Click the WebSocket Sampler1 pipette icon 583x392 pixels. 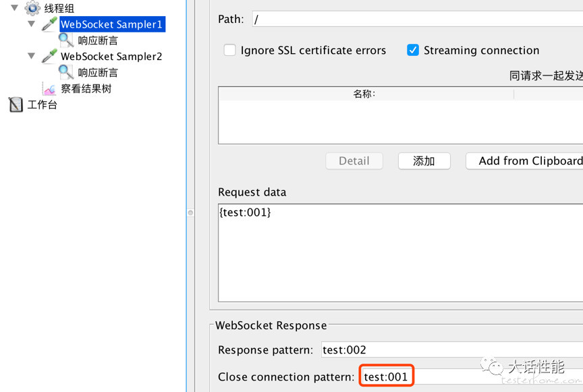[49, 24]
